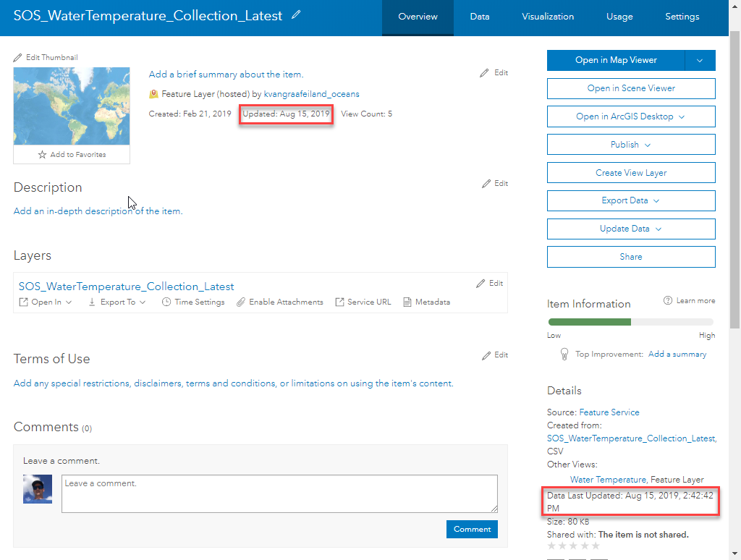Expand the Export Data dropdown
The image size is (741, 560).
[656, 201]
